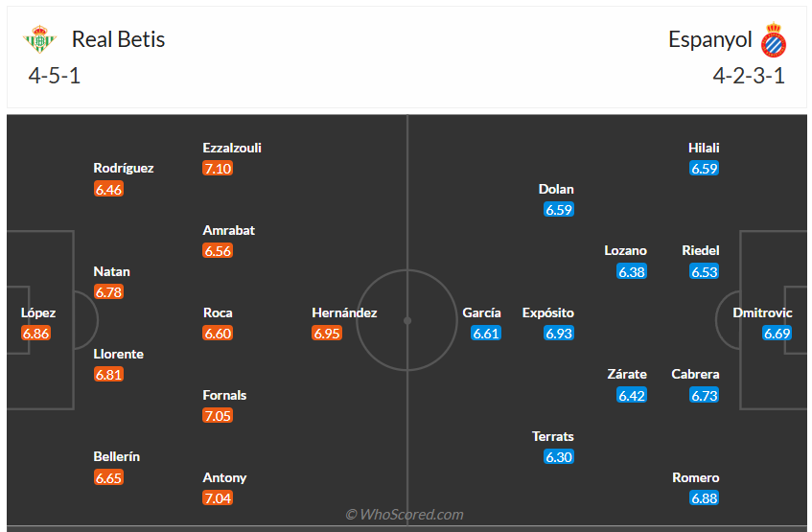Select Ezzalzouli's 7.10 rating badge
This screenshot has width=812, height=532.
coord(218,169)
